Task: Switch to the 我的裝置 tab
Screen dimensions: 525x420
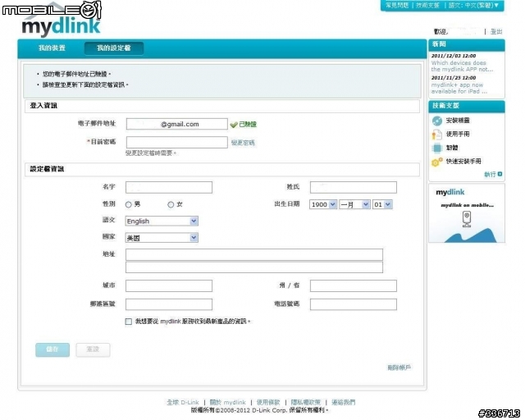Action: point(52,48)
